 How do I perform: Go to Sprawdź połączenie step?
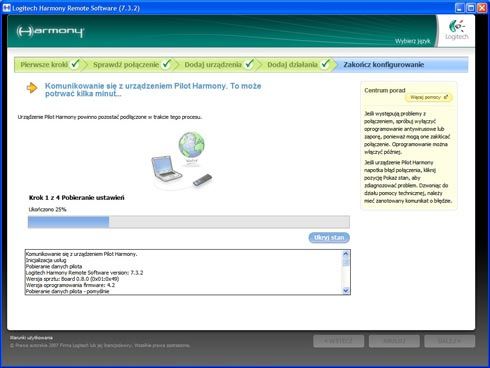[x=126, y=65]
